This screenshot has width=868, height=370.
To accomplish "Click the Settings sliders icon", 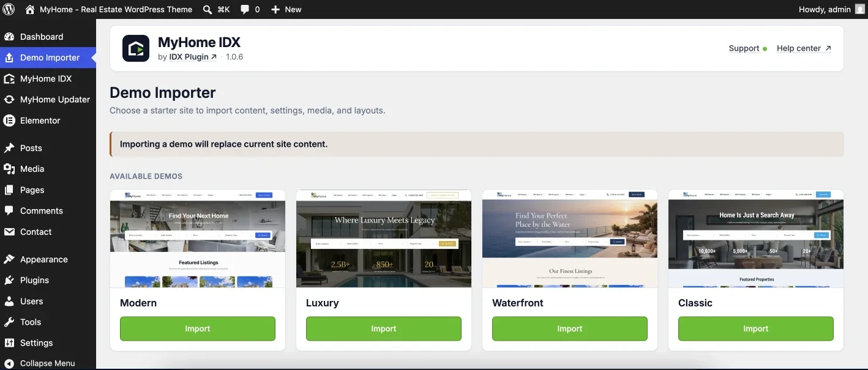I will (9, 342).
